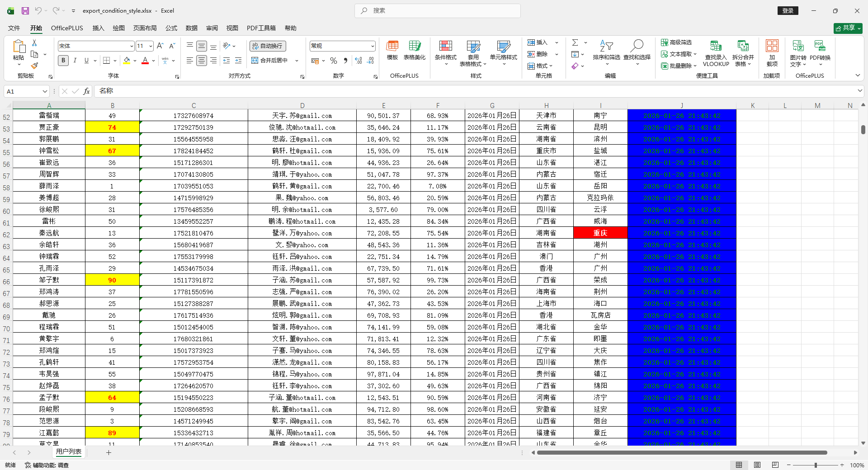Click the percent style icon
This screenshot has height=470, width=868.
tap(334, 61)
